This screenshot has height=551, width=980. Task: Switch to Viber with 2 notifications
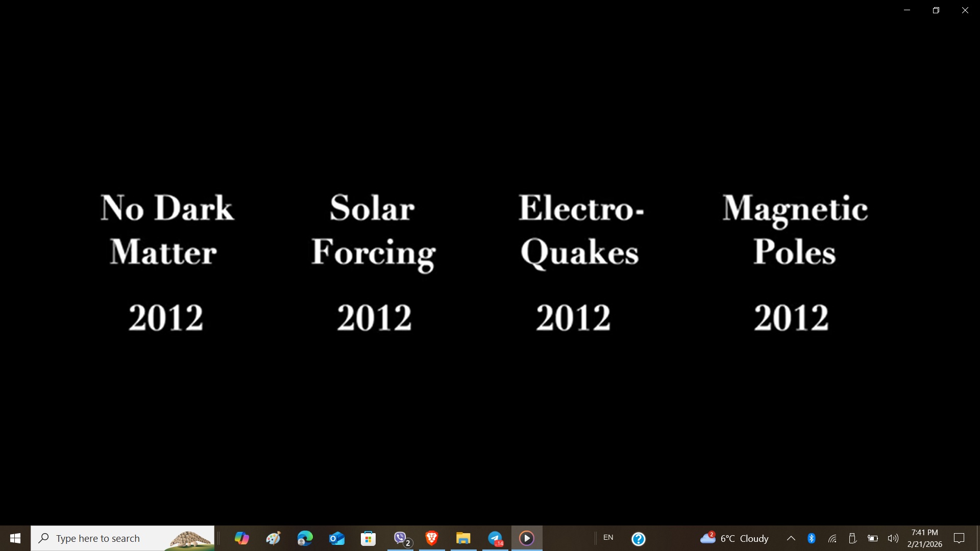tap(401, 538)
